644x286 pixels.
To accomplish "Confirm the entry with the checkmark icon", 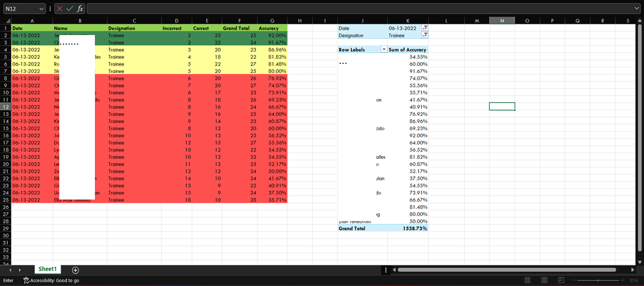I will coord(70,8).
